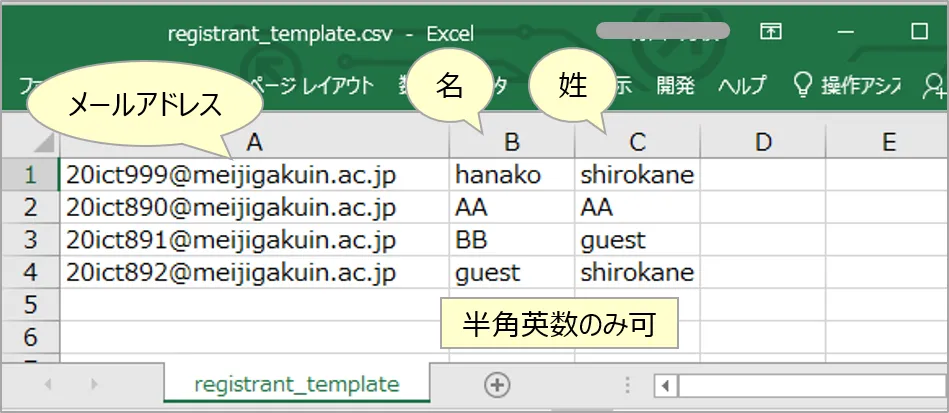Viewport: 949px width, 413px height.
Task: Open the ページ レイアウト ribbon tab
Action: 311,85
